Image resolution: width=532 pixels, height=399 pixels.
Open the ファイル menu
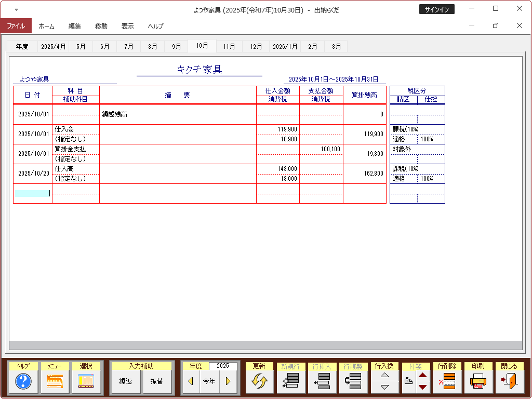16,26
